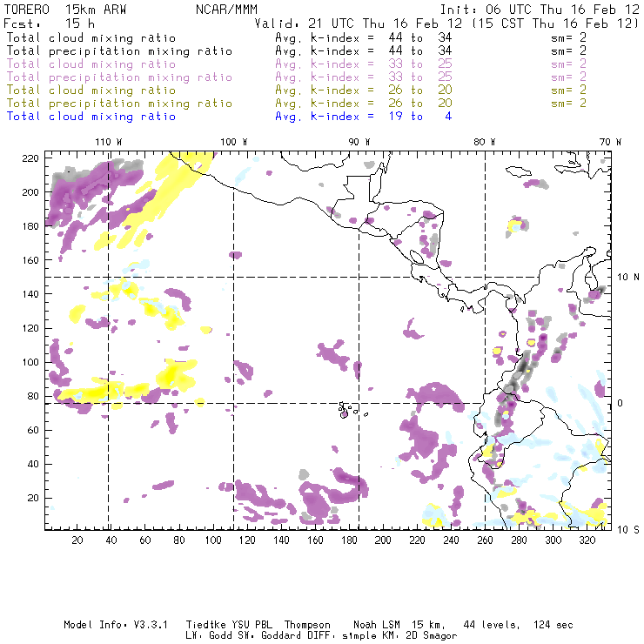Click '180' on the vertical axis
This screenshot has height=644, width=644.
(x=30, y=226)
